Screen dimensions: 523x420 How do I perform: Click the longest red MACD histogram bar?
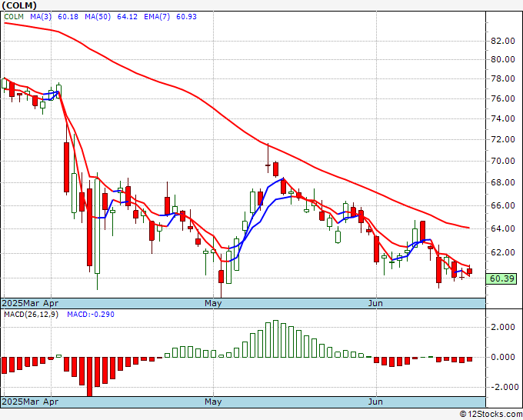[89, 377]
